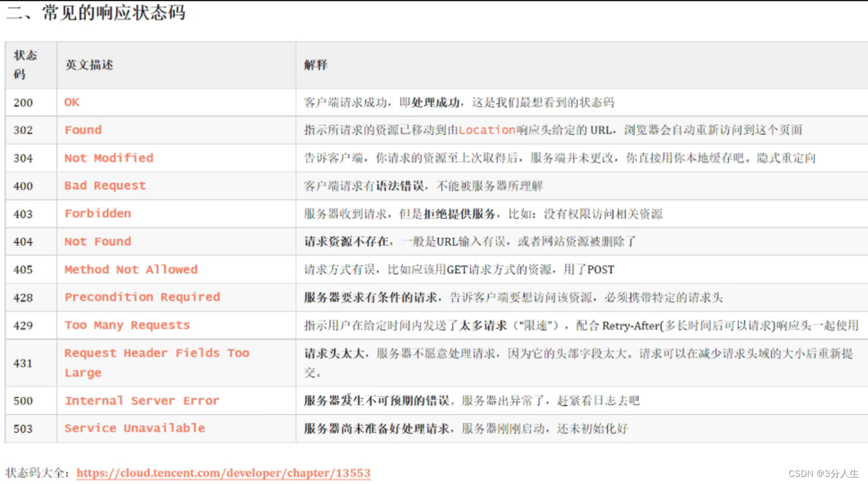Viewport: 868px width, 484px height.
Task: Click the Method Not Allowed description
Action: [131, 270]
